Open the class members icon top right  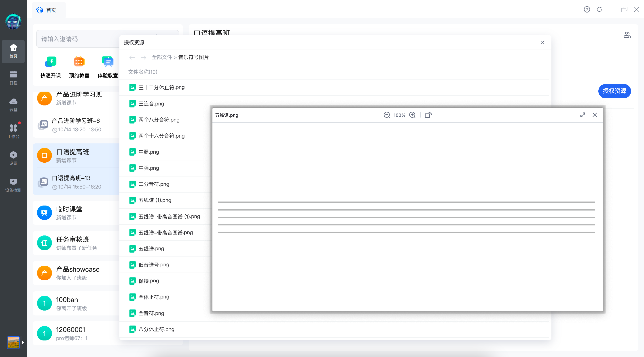tap(627, 35)
